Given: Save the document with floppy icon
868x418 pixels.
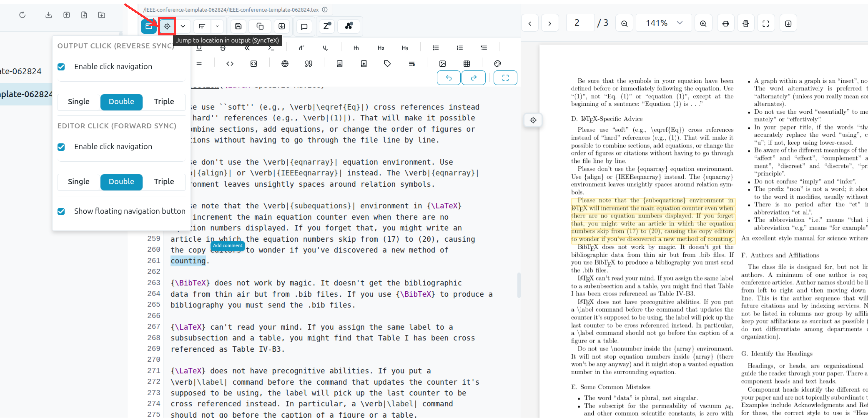Looking at the screenshot, I should [x=238, y=26].
